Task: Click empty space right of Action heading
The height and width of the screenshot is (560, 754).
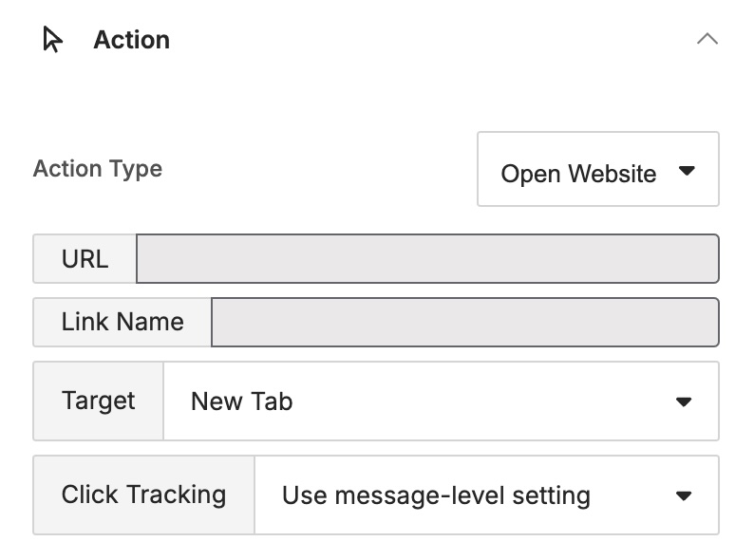Action: point(427,40)
